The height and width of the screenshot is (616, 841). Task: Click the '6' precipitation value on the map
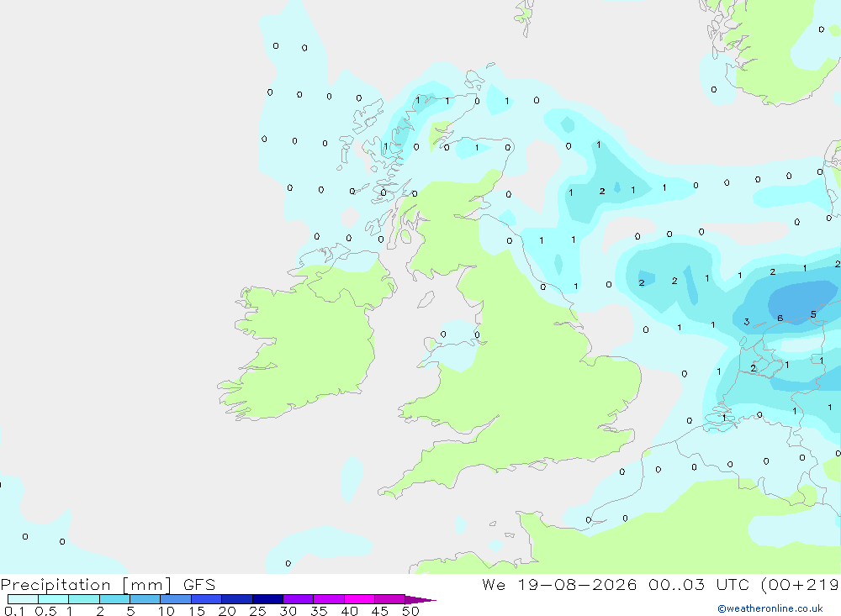(780, 319)
